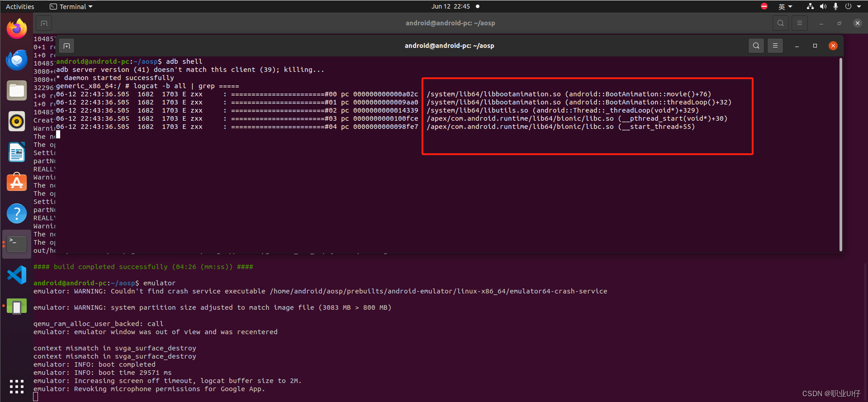
Task: Click 'emulator: INFO: boot time 29571 ms'
Action: click(103, 373)
